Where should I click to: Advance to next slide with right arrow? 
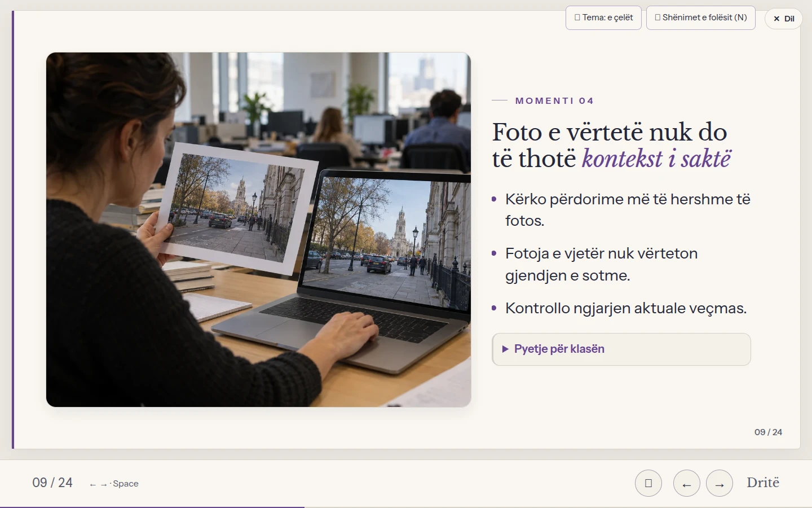[x=720, y=484]
